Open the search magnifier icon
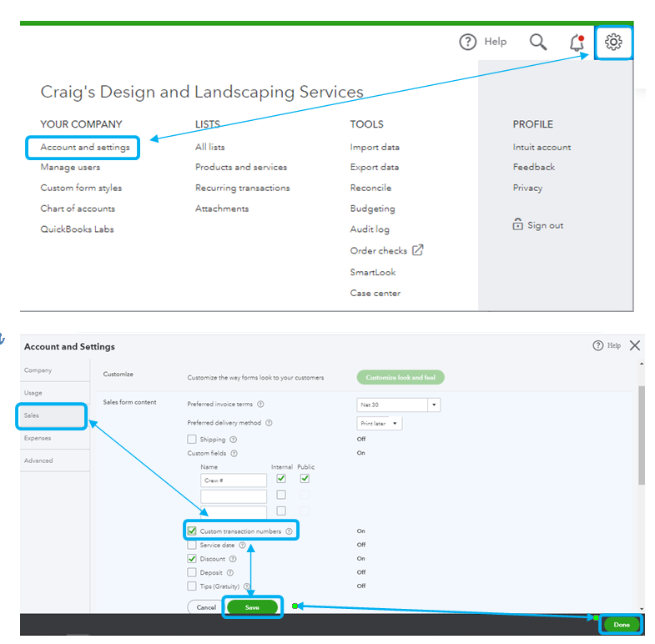The height and width of the screenshot is (644, 655). click(537, 43)
